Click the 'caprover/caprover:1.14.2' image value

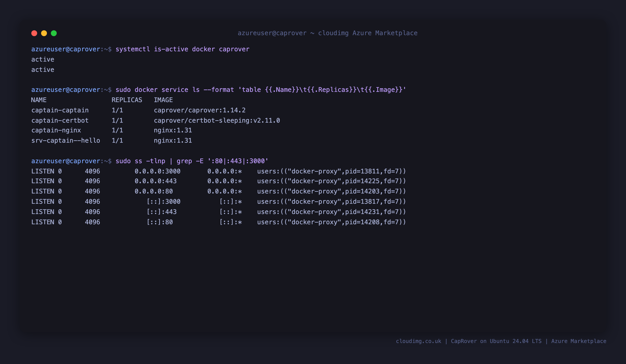tap(200, 110)
